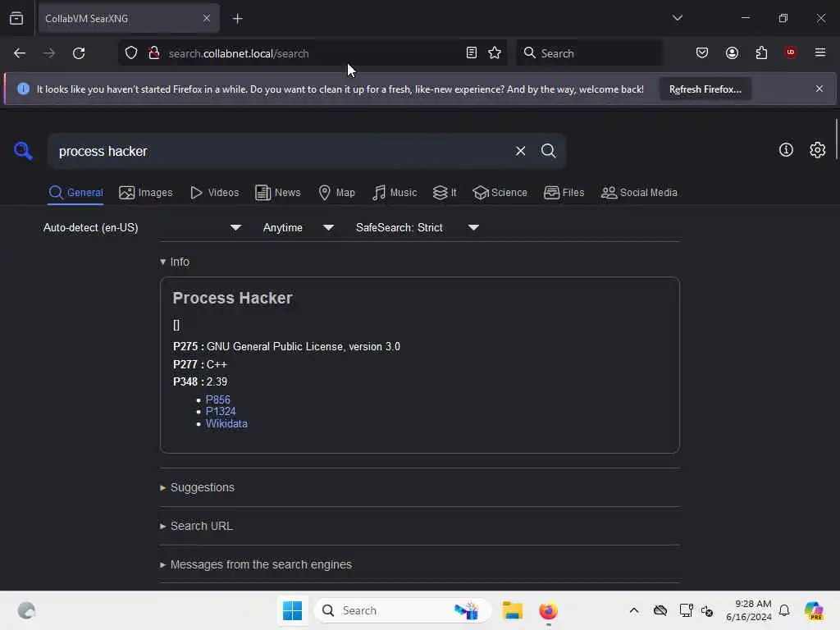Click the page vertical scrollbar
The image size is (840, 630).
836,139
